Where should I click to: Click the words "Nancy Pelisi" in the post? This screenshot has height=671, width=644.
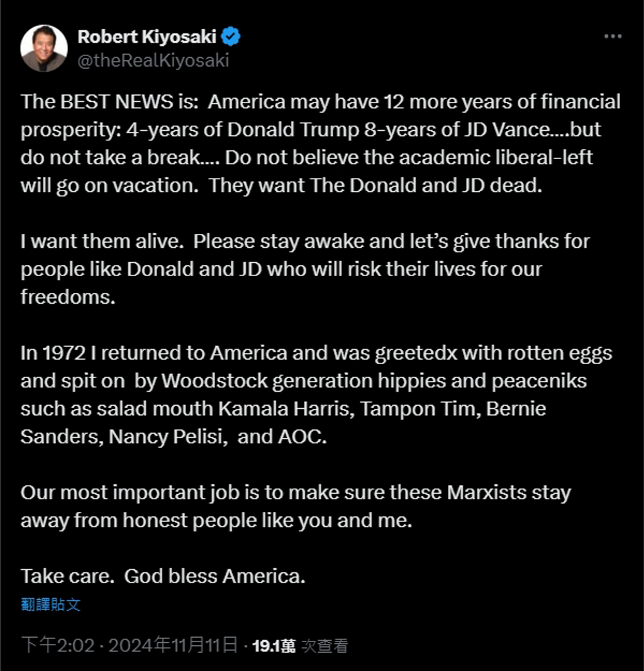[x=166, y=436]
